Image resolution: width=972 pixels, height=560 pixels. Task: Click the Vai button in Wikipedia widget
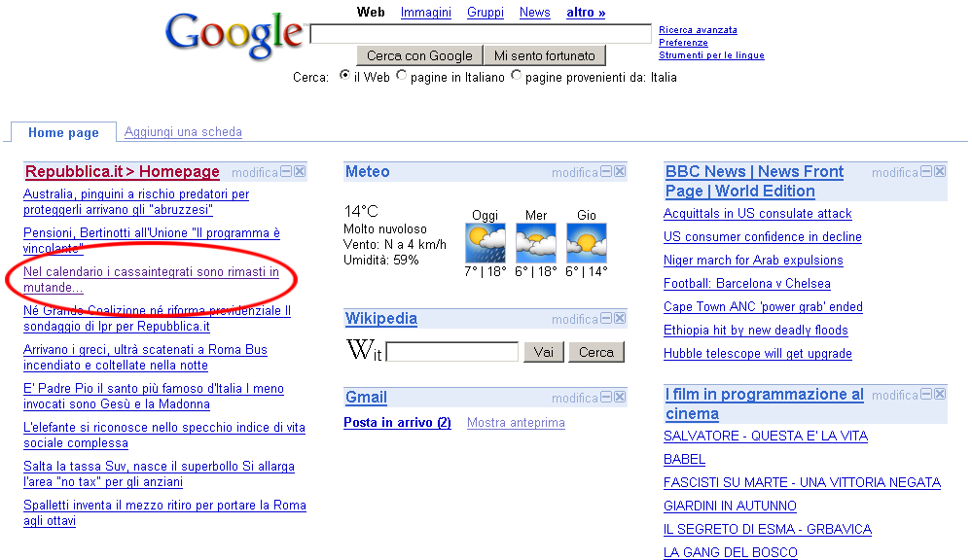(x=544, y=352)
